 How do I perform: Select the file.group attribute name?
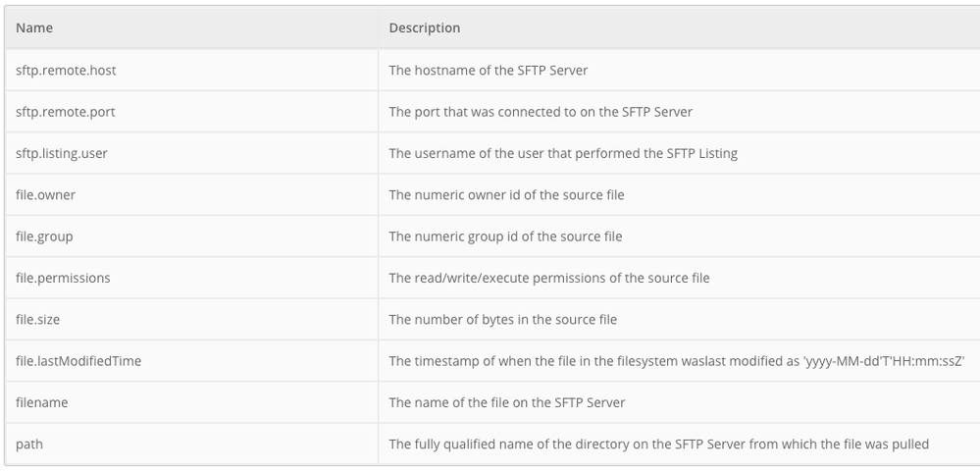(x=44, y=236)
